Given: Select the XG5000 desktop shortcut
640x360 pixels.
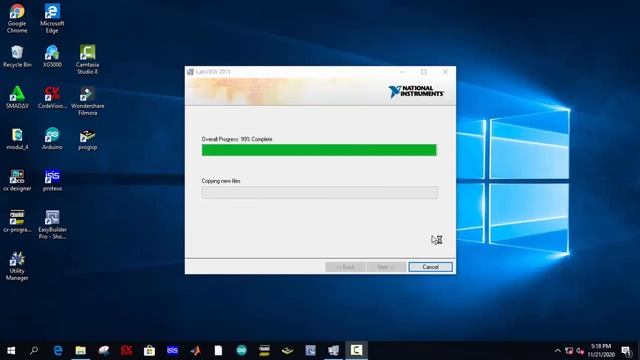Looking at the screenshot, I should pos(52,56).
